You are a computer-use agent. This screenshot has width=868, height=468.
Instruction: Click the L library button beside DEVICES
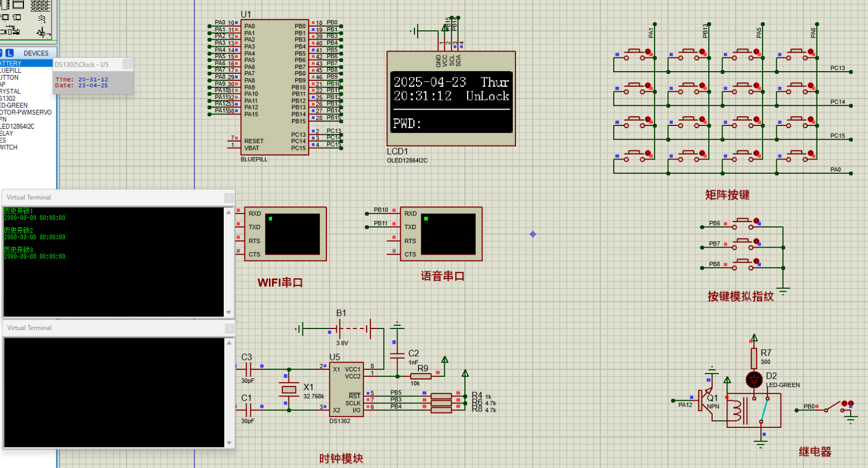[x=9, y=53]
